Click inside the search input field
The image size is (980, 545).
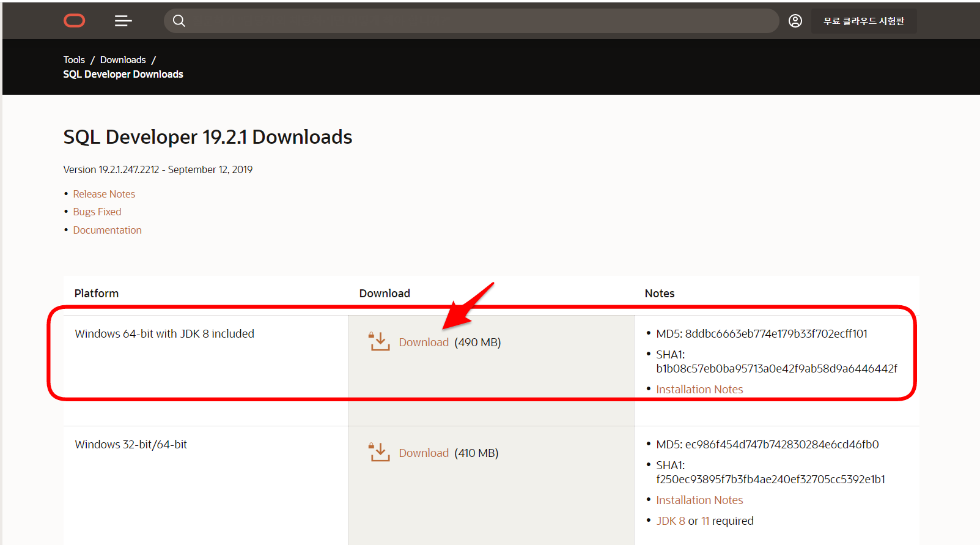coord(471,21)
